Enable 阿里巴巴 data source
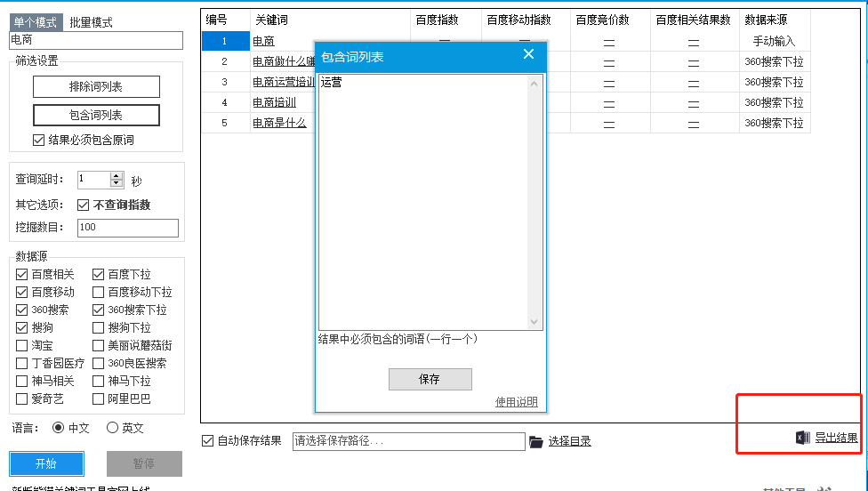868x491 pixels. (98, 398)
